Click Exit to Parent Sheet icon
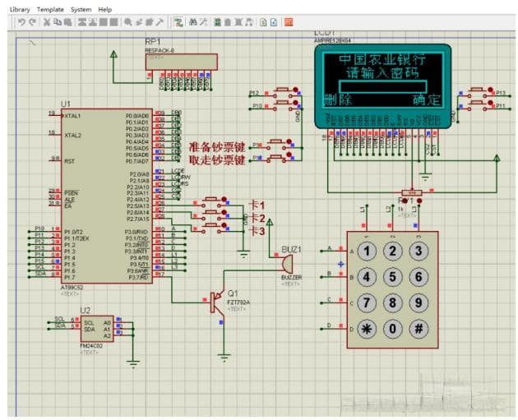Viewport: 518px width, 420px height. [x=249, y=22]
